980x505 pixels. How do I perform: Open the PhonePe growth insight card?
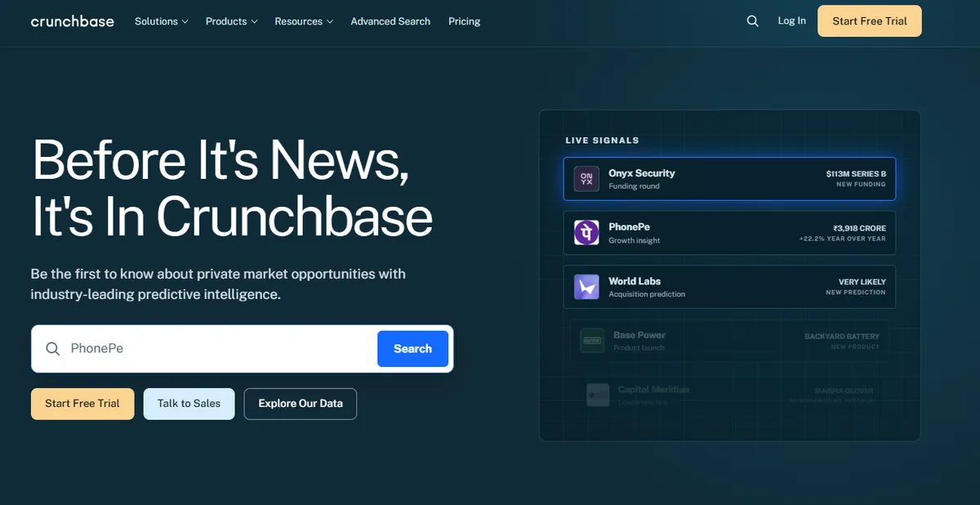(729, 233)
